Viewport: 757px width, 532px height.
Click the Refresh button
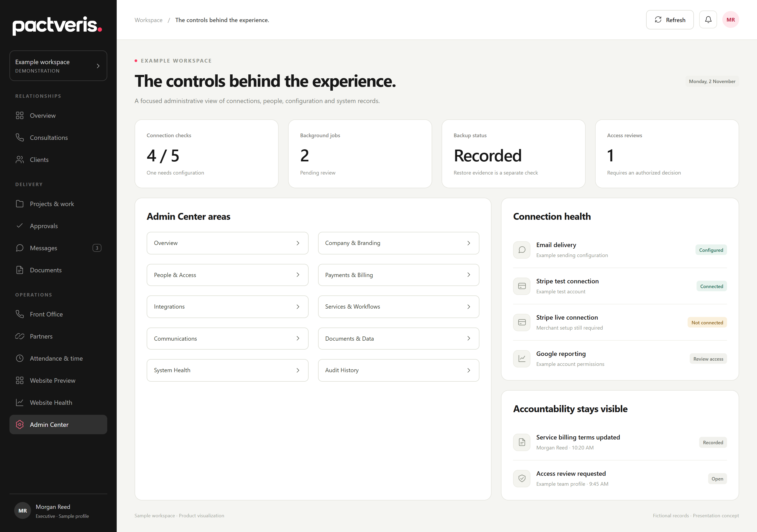pyautogui.click(x=670, y=20)
